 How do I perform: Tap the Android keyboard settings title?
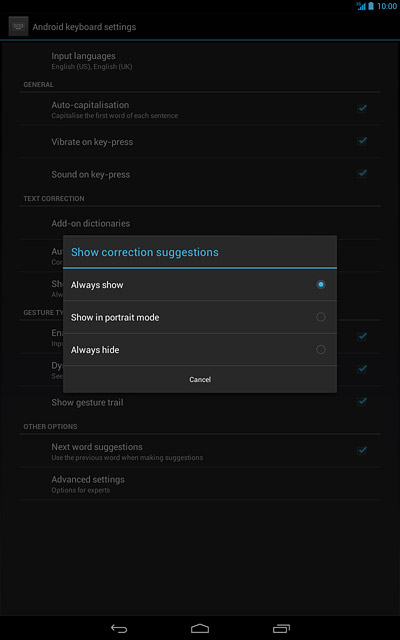coord(84,27)
